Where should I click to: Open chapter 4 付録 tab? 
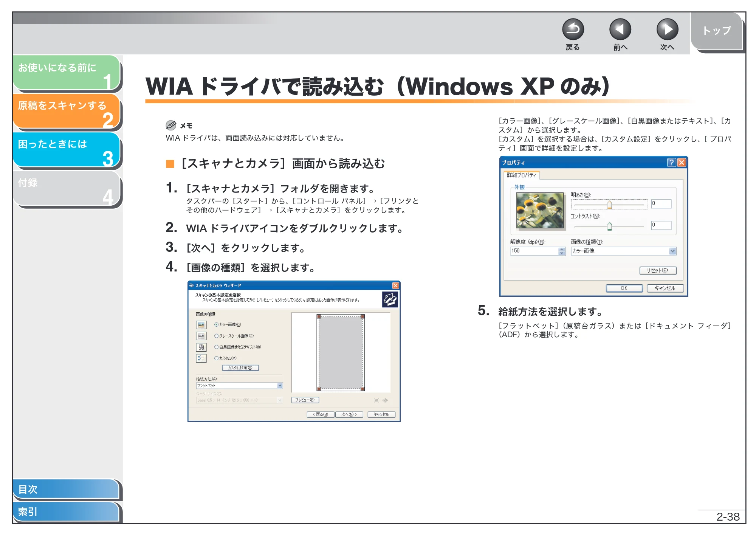coord(67,188)
